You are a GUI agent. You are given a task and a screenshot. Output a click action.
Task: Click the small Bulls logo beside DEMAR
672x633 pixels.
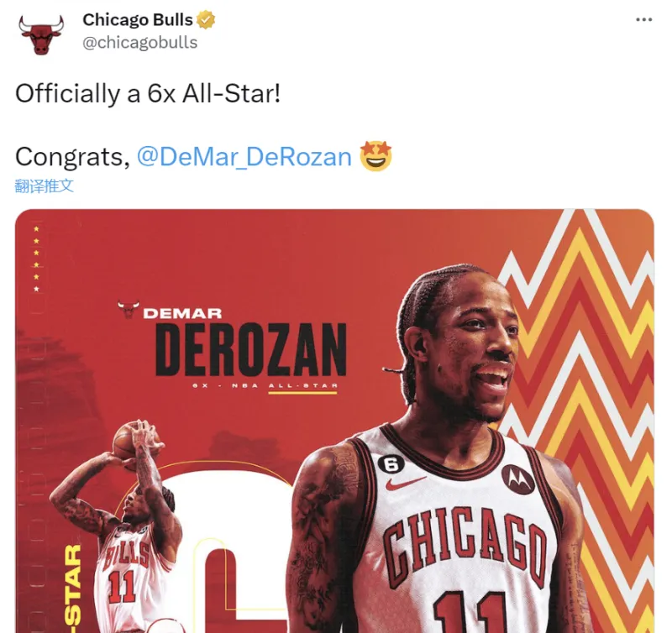point(129,310)
